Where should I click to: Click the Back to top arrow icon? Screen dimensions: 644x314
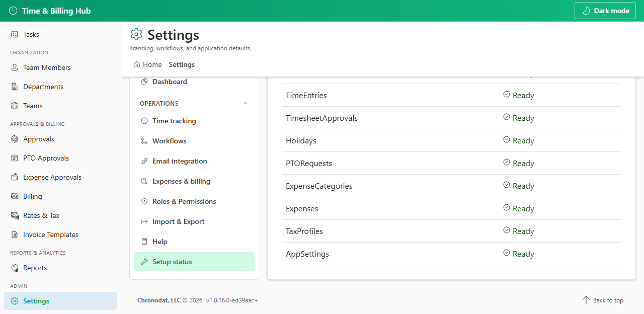(x=586, y=300)
